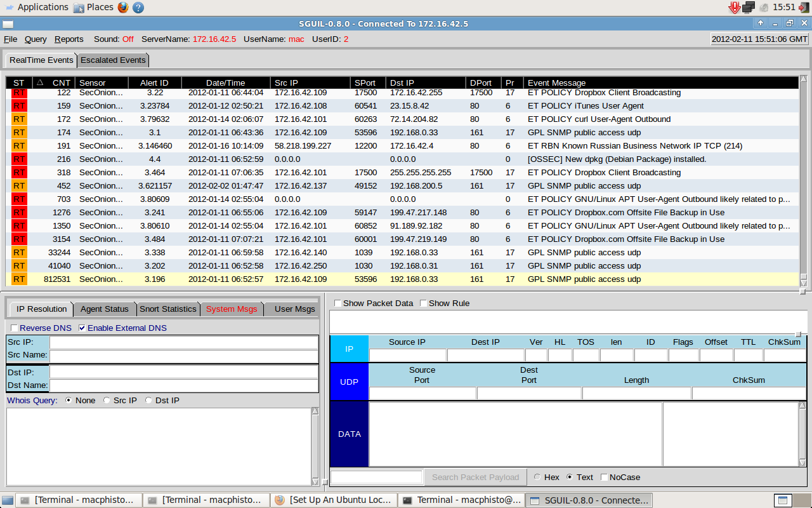
Task: Select Dst IP whois query option
Action: pos(148,401)
